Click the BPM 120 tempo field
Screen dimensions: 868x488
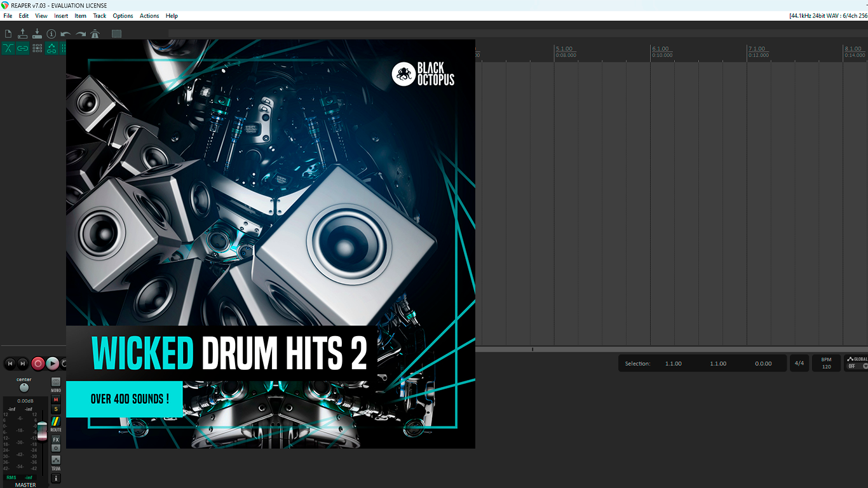pos(826,363)
